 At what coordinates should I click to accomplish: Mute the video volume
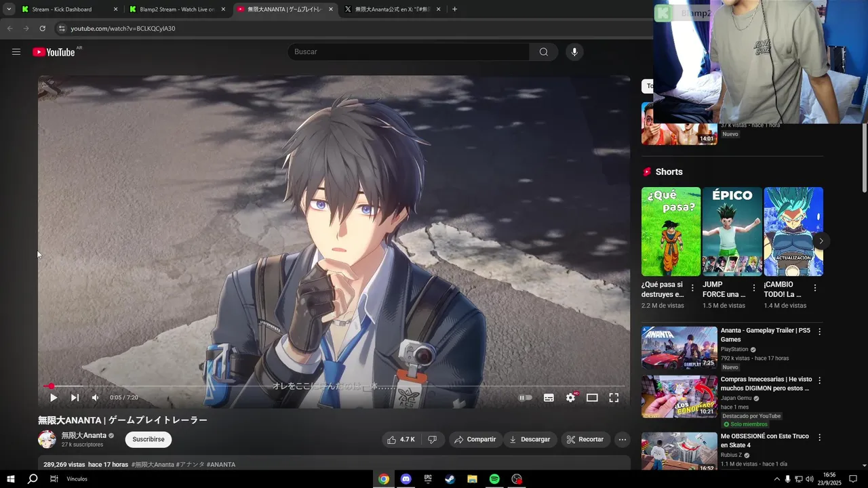point(96,398)
